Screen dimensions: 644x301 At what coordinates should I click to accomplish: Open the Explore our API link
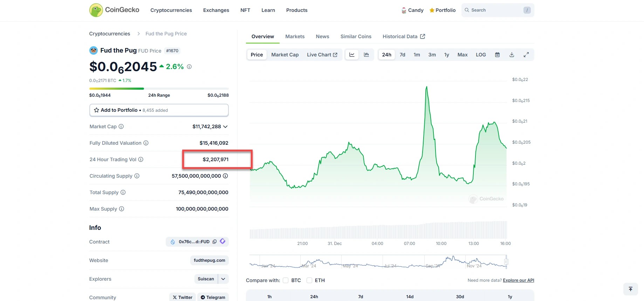(518, 280)
